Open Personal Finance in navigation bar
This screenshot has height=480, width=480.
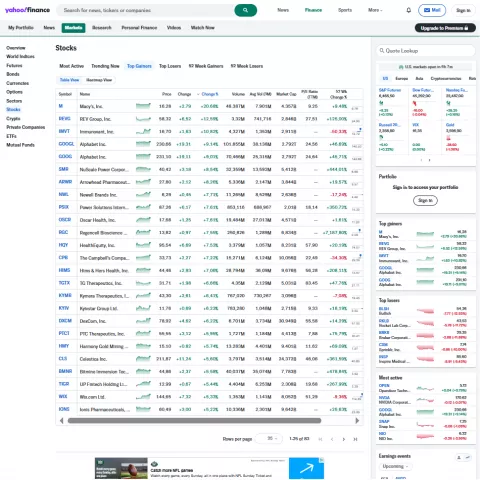[x=139, y=28]
